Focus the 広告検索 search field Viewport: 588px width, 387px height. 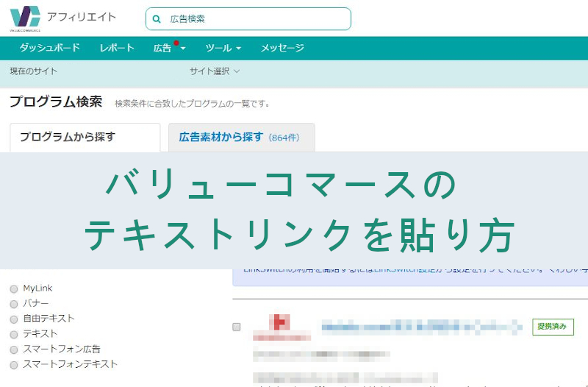point(248,19)
